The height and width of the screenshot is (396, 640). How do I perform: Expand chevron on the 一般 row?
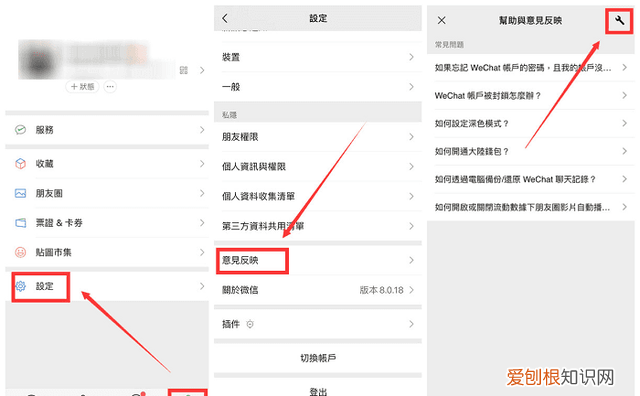[411, 87]
